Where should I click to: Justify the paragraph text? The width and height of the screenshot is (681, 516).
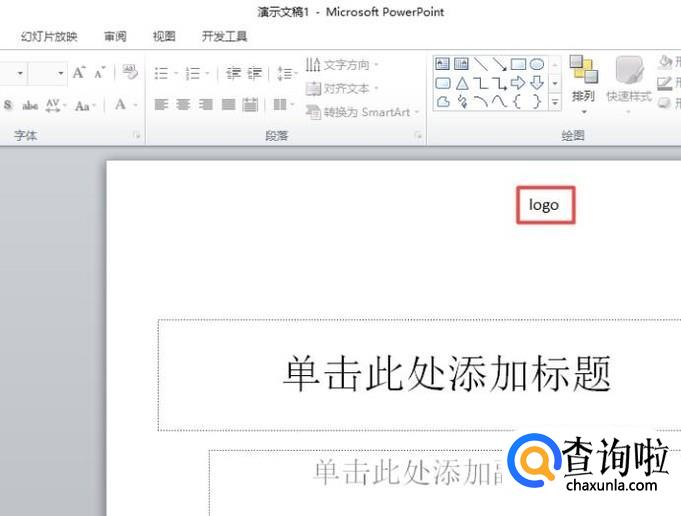tap(228, 105)
